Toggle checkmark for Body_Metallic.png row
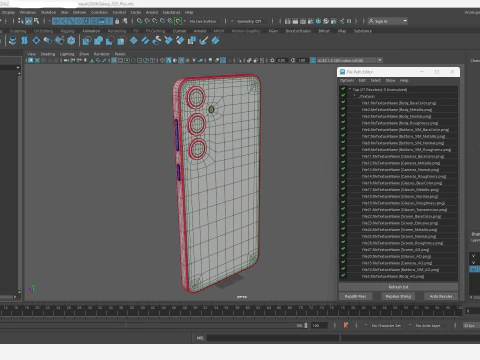This screenshot has height=360, width=480. pos(343,109)
